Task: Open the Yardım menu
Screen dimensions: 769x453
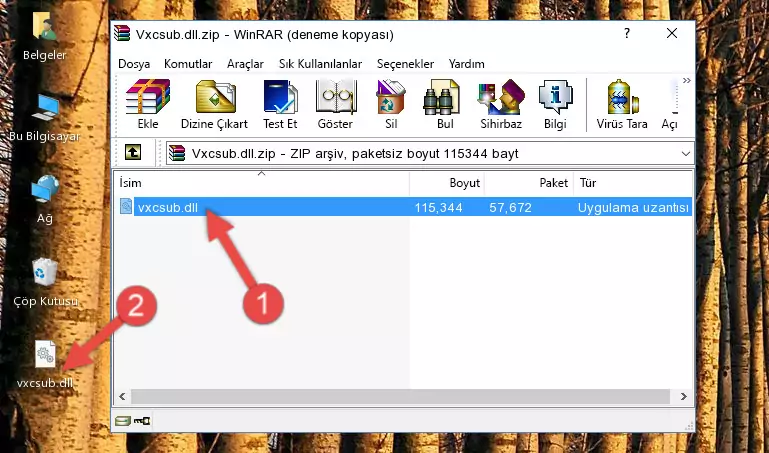Action: [466, 64]
